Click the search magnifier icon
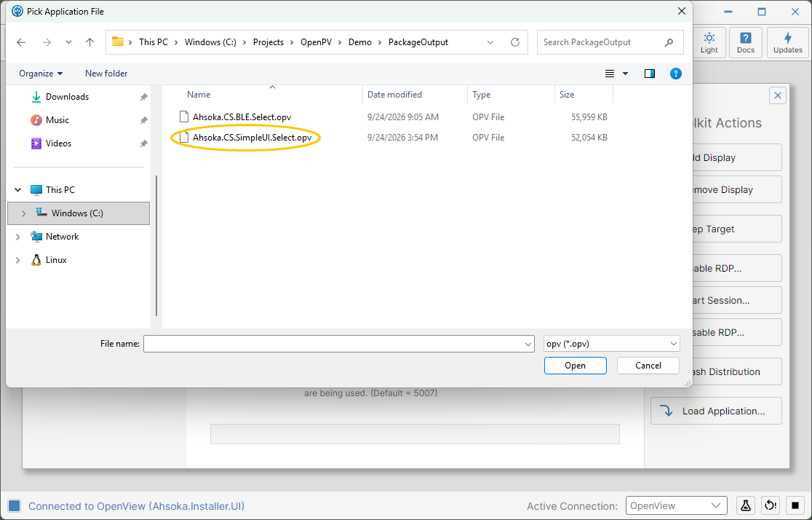 (x=669, y=42)
